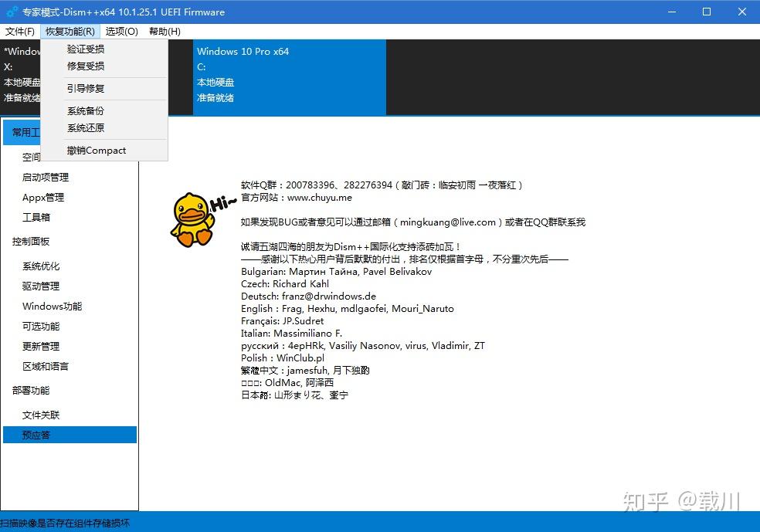This screenshot has width=760, height=532.
Task: Open 工具箱 toolbox panel
Action: coord(36,217)
